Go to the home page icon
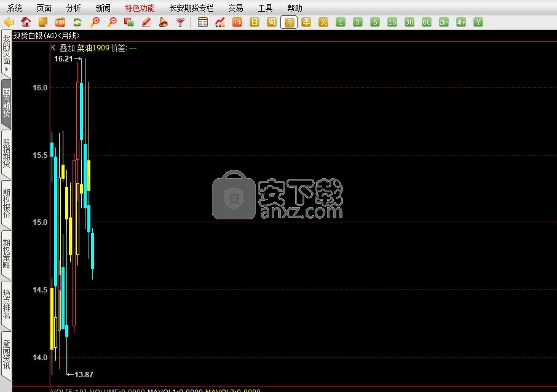557x392 pixels. 26,23
